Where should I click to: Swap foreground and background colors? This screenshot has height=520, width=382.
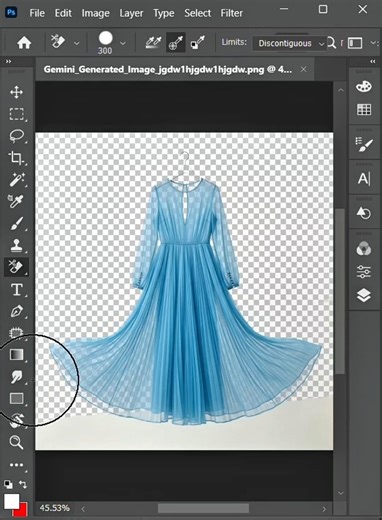click(23, 484)
